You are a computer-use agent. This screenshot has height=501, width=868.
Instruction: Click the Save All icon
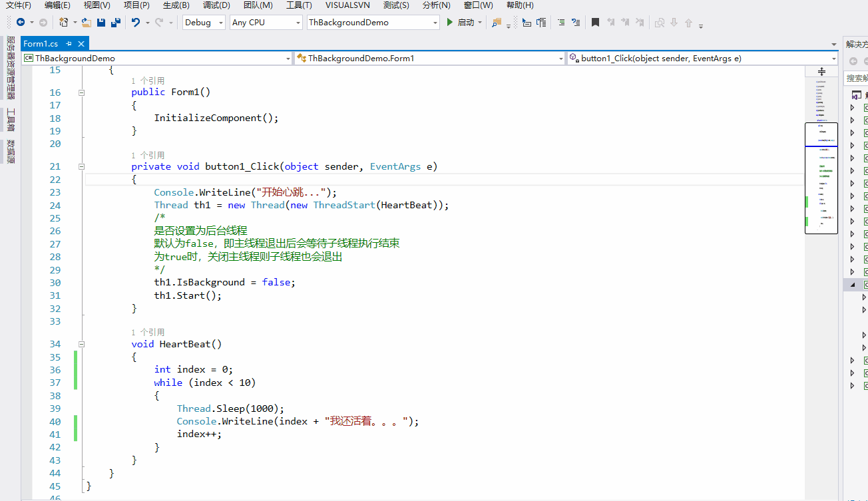116,23
